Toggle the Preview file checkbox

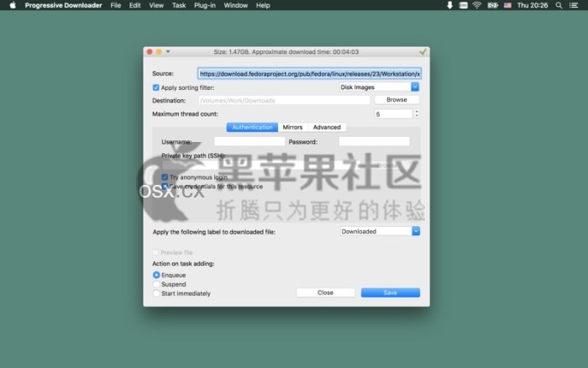click(x=155, y=252)
